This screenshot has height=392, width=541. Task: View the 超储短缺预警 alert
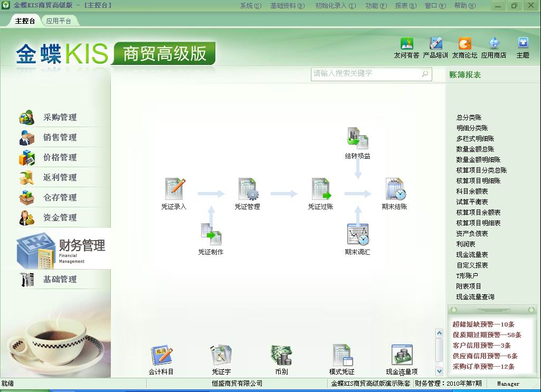click(x=483, y=324)
